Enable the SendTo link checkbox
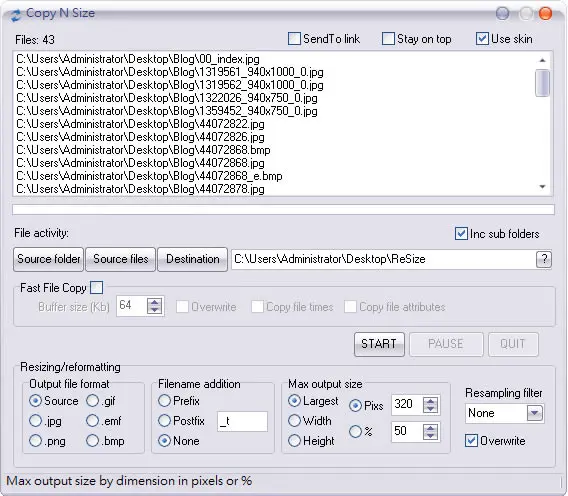The image size is (568, 496). point(294,39)
